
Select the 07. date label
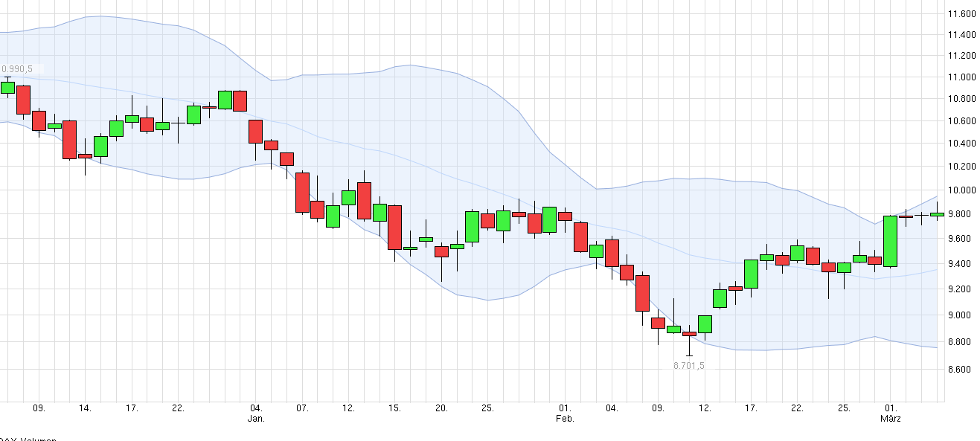[x=302, y=408]
